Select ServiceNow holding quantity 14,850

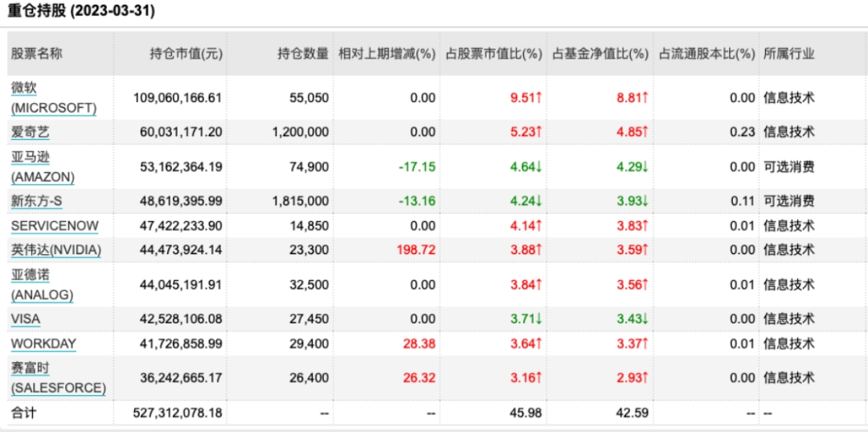pyautogui.click(x=309, y=226)
